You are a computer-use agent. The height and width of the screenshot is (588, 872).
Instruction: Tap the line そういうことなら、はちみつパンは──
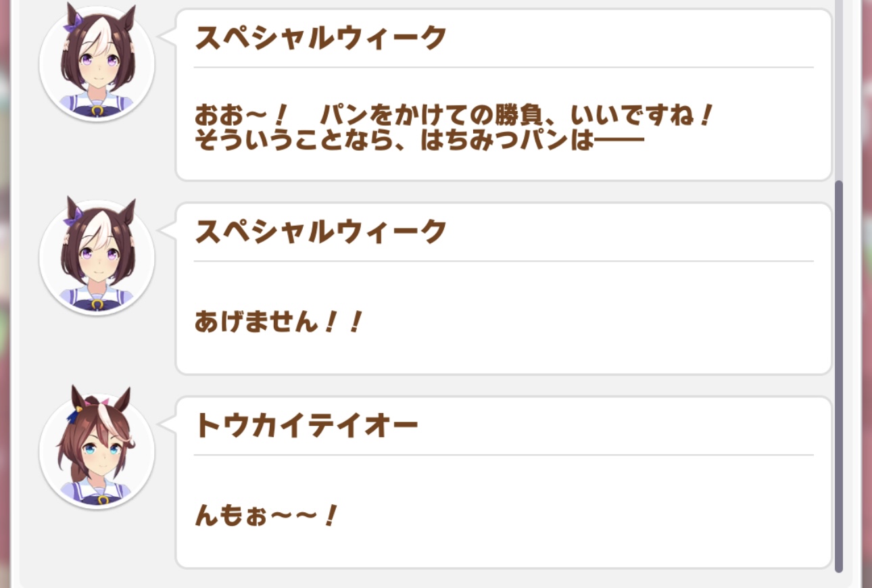coord(419,142)
